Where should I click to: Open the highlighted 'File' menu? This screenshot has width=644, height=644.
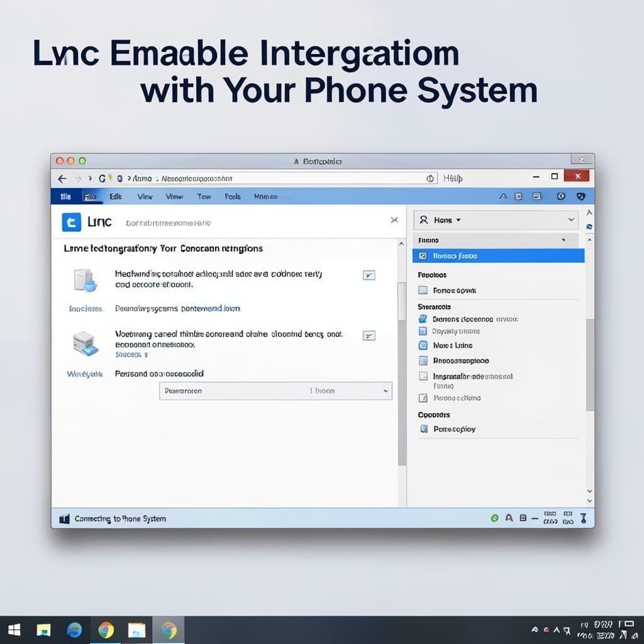tap(90, 197)
